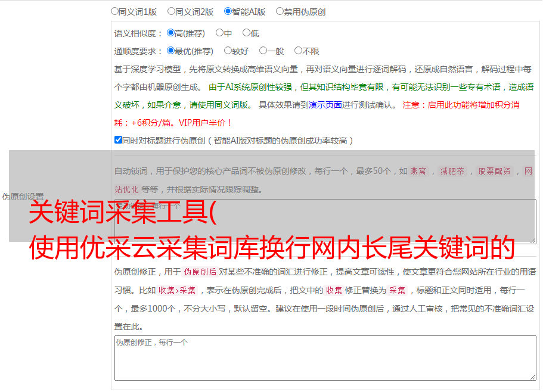Click the 伪原创设置 section label
The height and width of the screenshot is (392, 543).
click(x=23, y=197)
